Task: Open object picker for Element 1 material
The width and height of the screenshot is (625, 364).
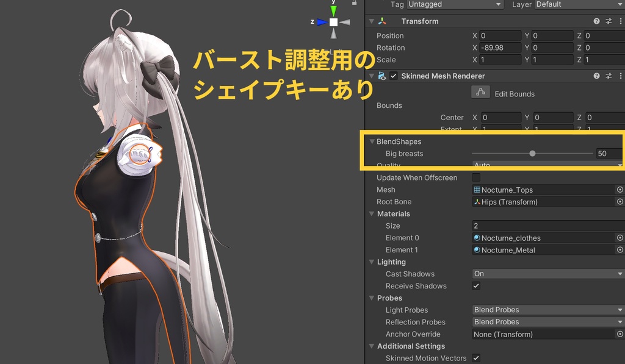Action: click(x=620, y=250)
